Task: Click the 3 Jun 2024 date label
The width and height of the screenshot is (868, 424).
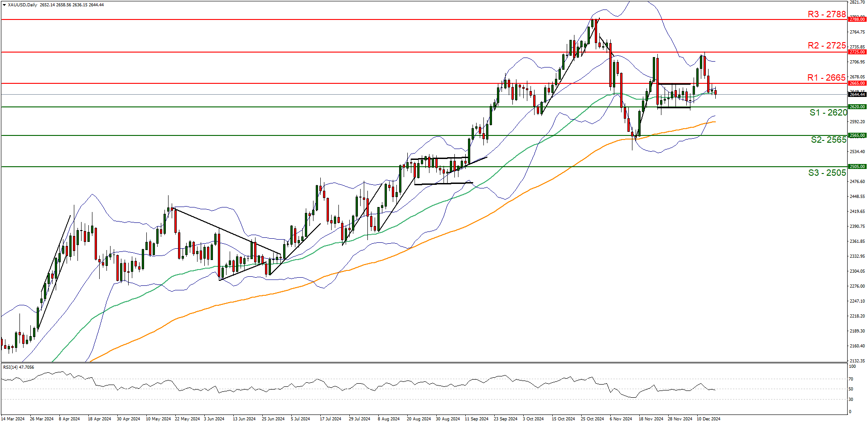Action: coord(214,419)
